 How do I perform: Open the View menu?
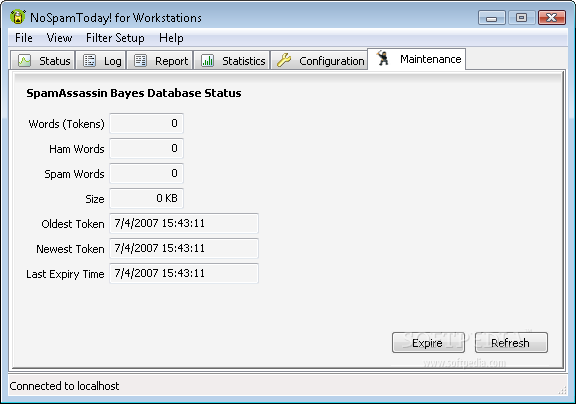[59, 38]
